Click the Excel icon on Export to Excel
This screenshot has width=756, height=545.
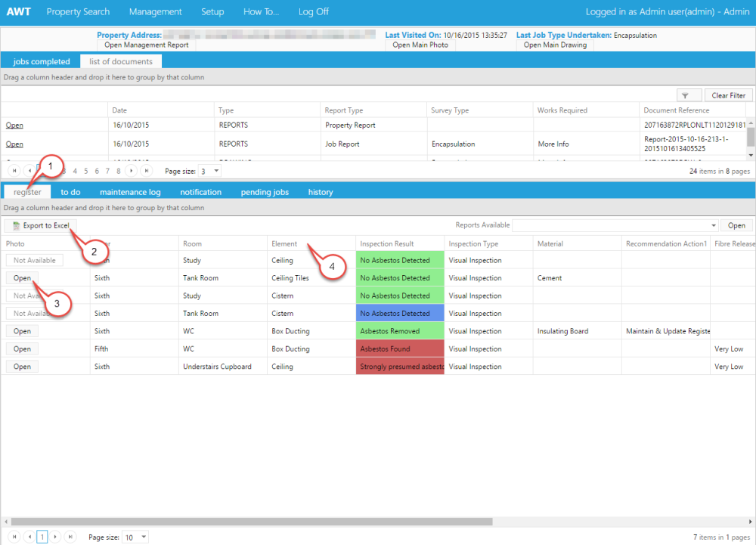15,225
